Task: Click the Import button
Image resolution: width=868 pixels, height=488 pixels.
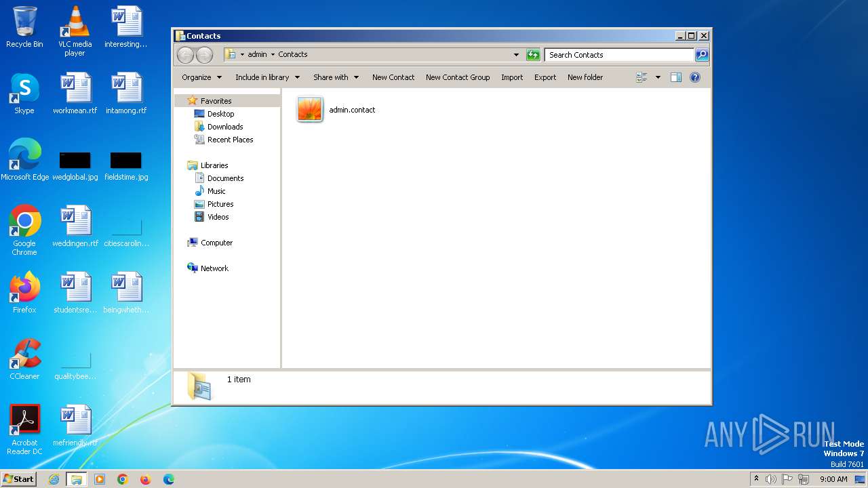Action: point(512,77)
